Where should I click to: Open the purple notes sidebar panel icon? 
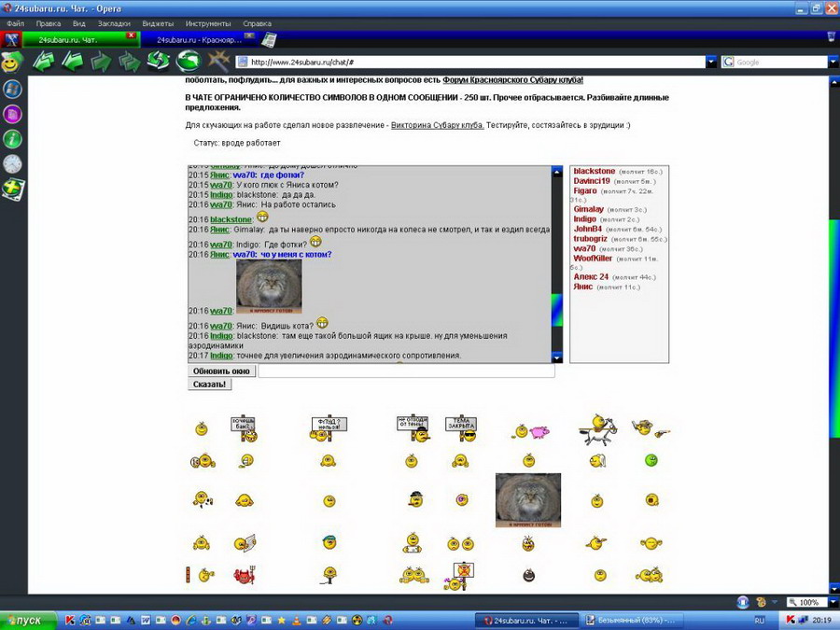12,114
